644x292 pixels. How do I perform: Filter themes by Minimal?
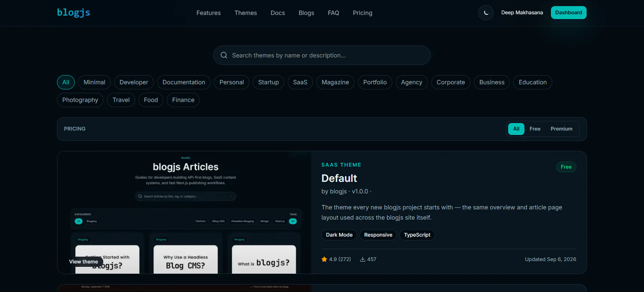[94, 82]
